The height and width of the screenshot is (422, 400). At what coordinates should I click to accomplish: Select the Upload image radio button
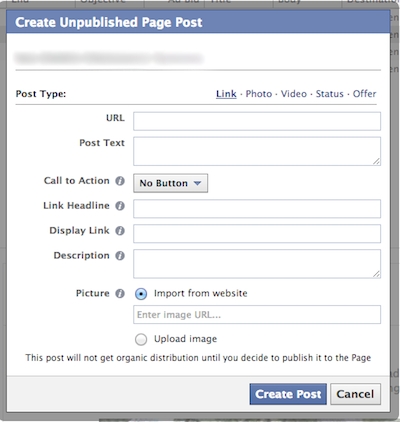point(141,340)
